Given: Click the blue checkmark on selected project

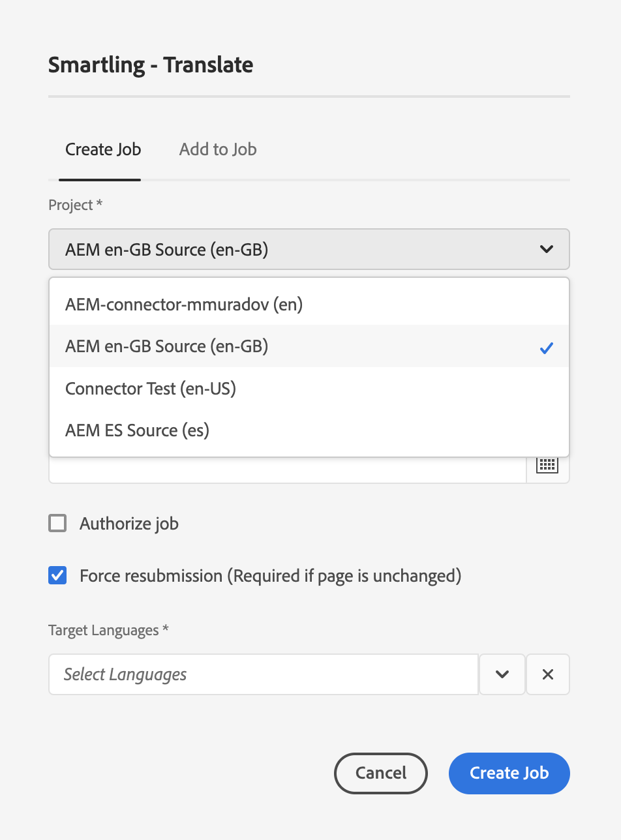Looking at the screenshot, I should click(x=547, y=348).
